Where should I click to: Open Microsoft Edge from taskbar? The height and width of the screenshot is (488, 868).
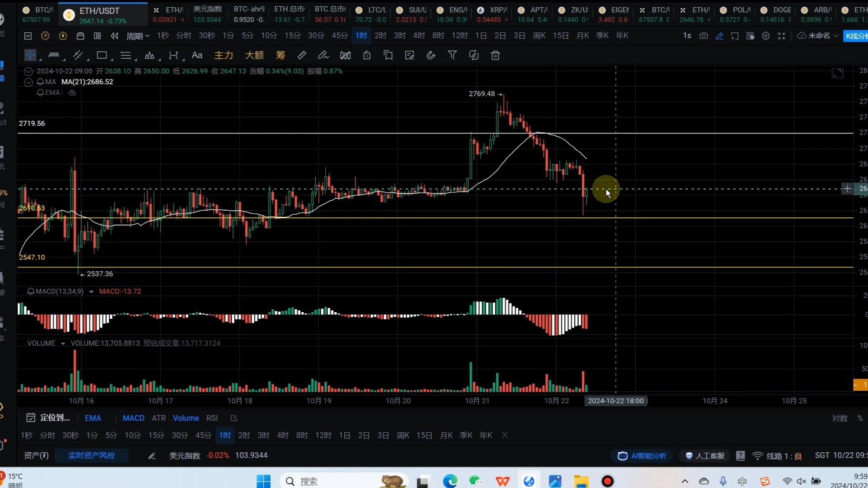tap(450, 481)
